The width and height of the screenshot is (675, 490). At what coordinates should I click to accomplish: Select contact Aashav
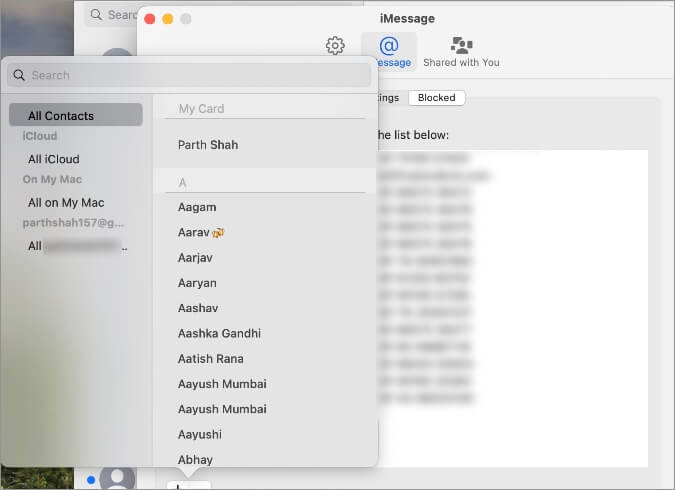click(x=198, y=308)
